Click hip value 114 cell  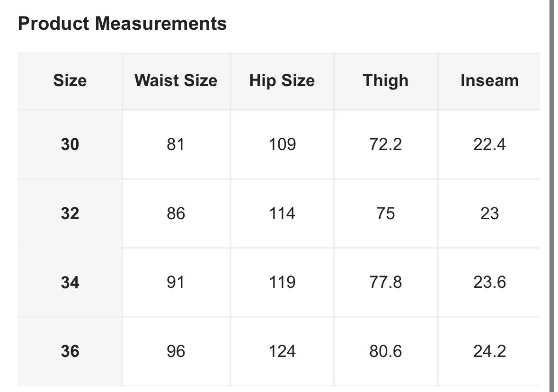[282, 213]
